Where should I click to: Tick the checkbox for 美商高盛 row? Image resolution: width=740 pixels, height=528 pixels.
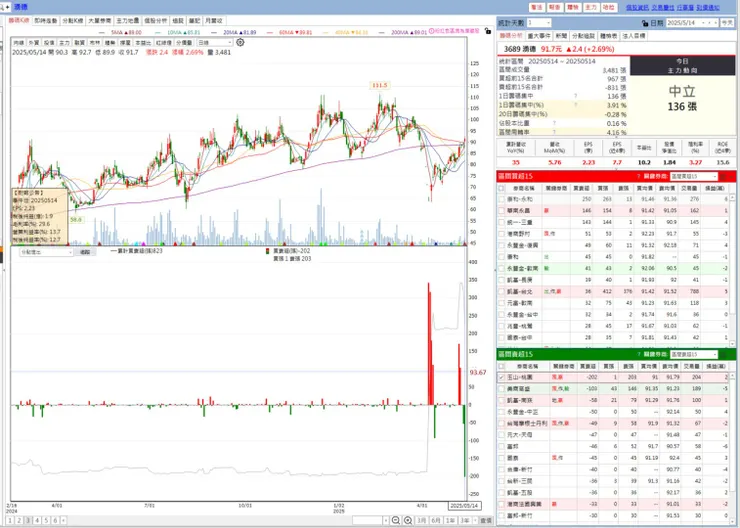click(x=501, y=389)
